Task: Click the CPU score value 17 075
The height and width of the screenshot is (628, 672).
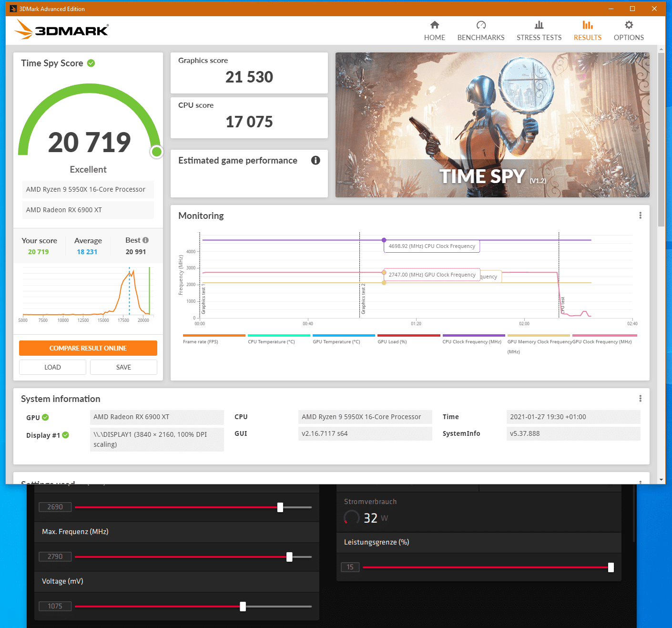Action: point(249,122)
